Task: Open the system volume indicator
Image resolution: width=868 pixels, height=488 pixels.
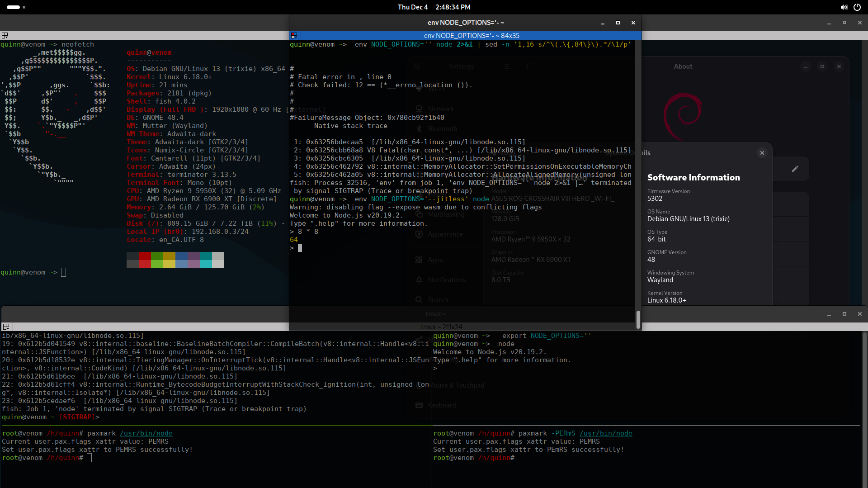Action: coord(844,7)
